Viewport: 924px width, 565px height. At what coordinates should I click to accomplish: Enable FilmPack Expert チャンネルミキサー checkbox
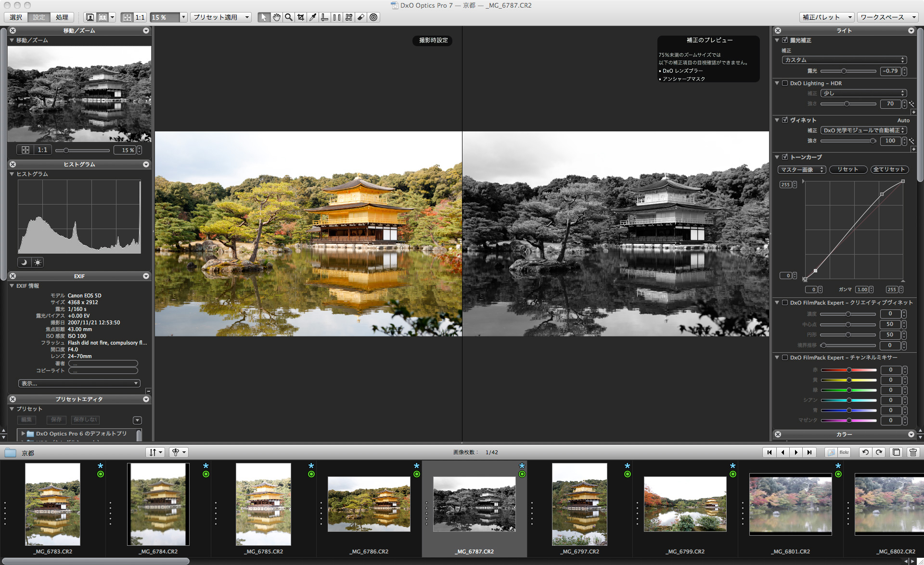[x=785, y=358]
